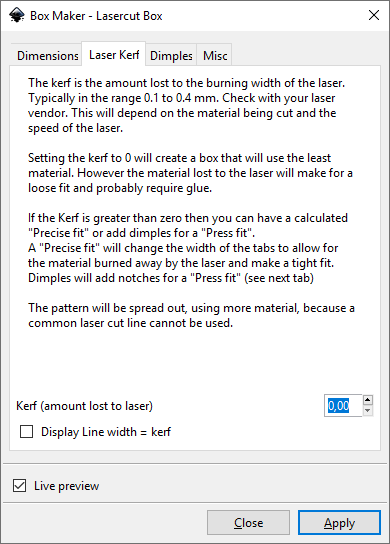Click the Close button
Screen dimensions: 390x544
pyautogui.click(x=248, y=522)
